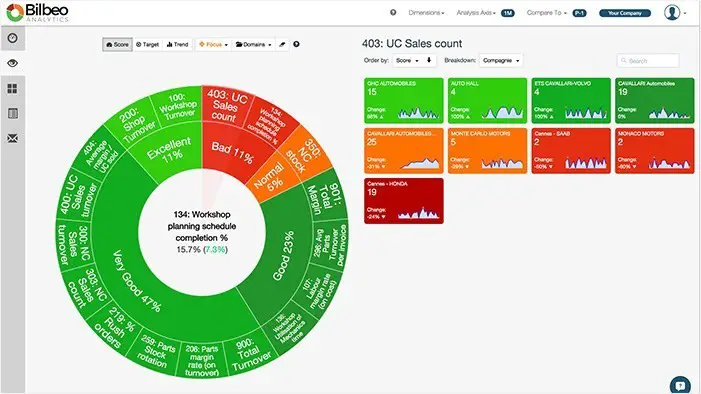Image resolution: width=701 pixels, height=394 pixels.
Task: Open the Compare To menu
Action: point(546,13)
